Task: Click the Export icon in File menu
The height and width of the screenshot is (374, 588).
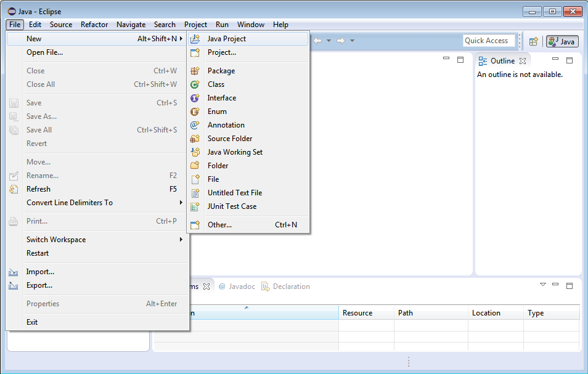Action: (x=14, y=285)
